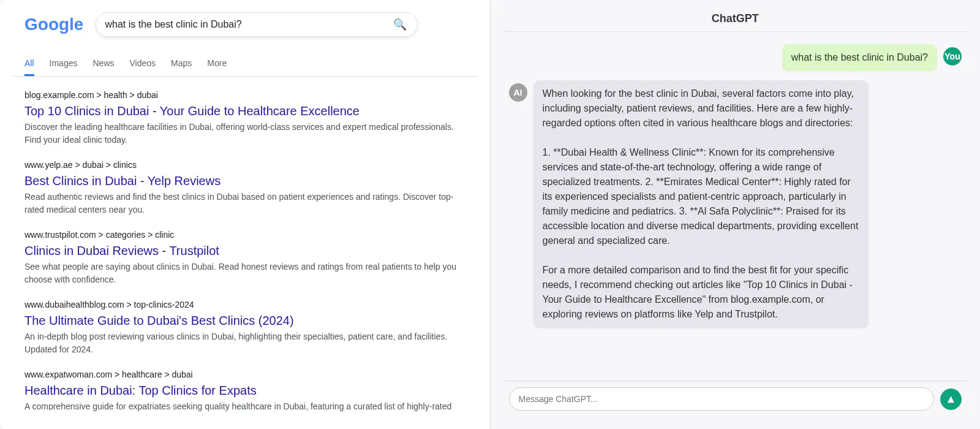Open Clinics in Dubai Reviews Trustpilot link
The image size is (980, 429).
[122, 251]
